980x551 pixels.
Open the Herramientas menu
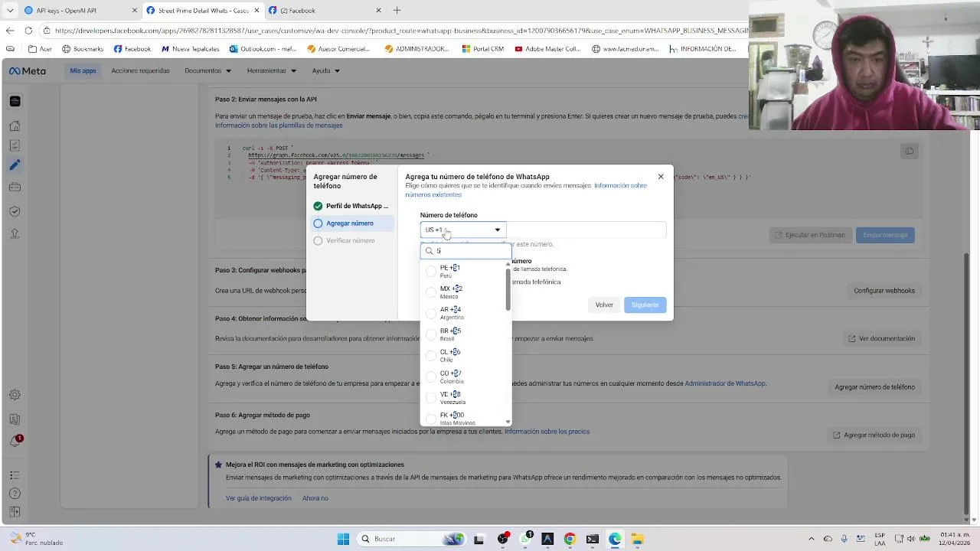point(271,70)
